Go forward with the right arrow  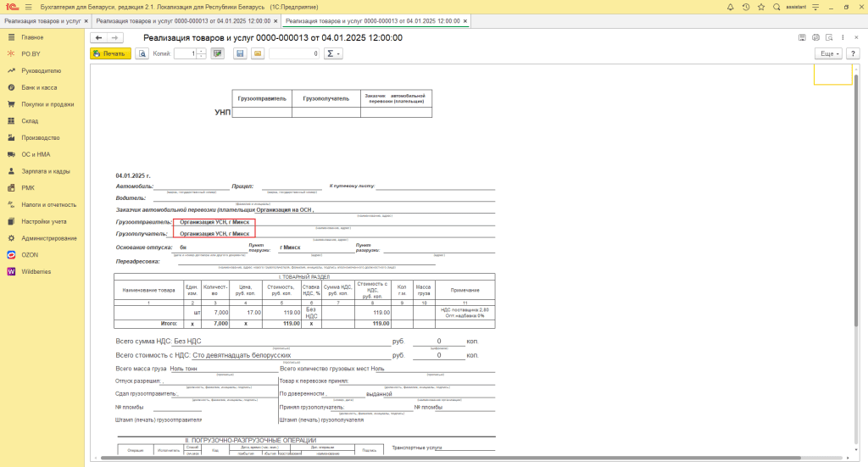[114, 37]
